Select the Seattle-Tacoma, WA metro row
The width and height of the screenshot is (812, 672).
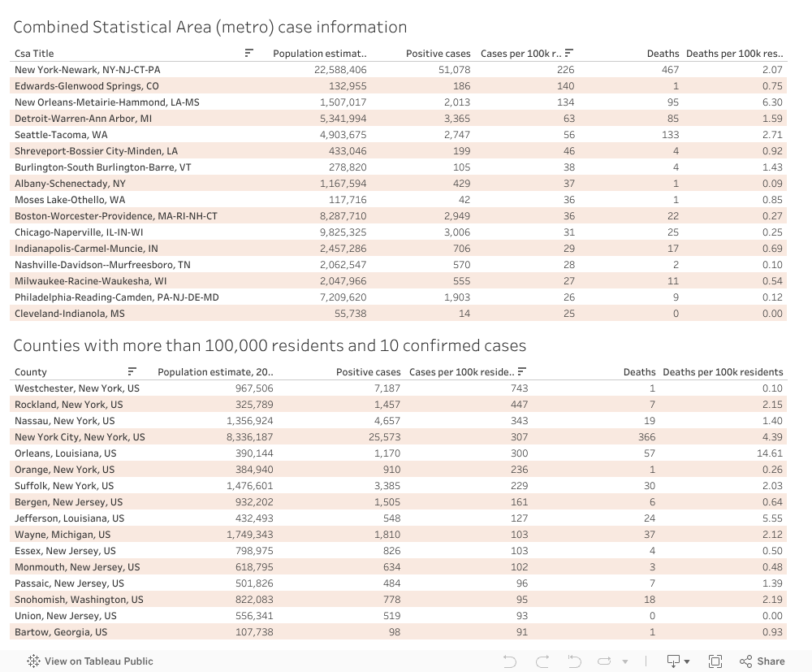pos(61,135)
